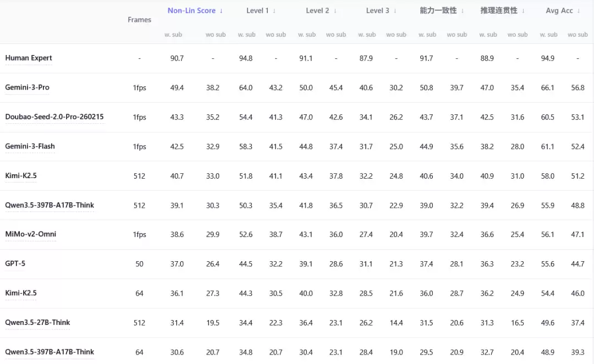594x364 pixels.
Task: Open the Human Expert row name
Action: click(29, 58)
